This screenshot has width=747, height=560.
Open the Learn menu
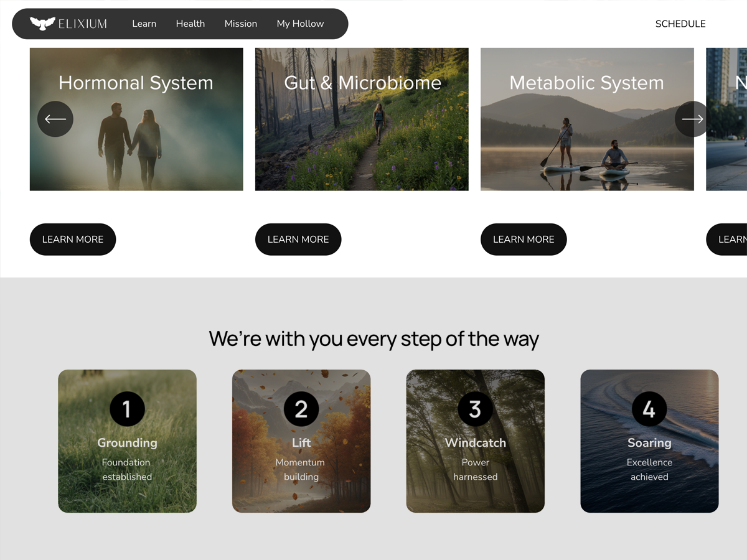[x=144, y=24]
